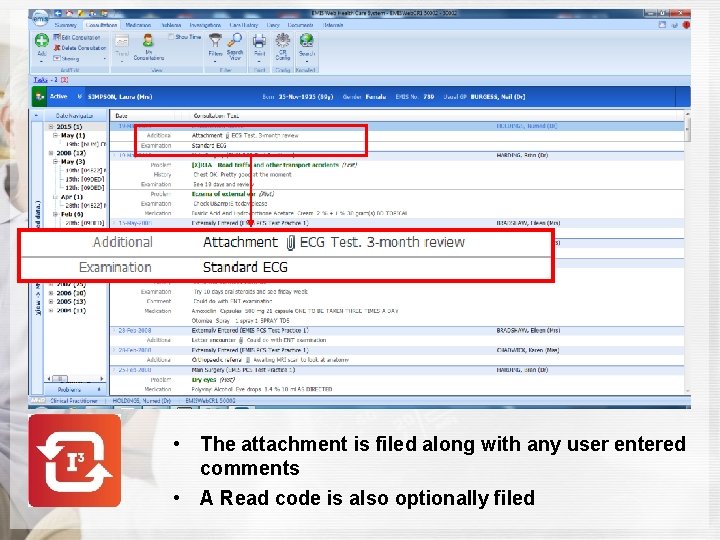720x540 pixels.
Task: Click the red I3 logo on the slide
Action: [75, 461]
